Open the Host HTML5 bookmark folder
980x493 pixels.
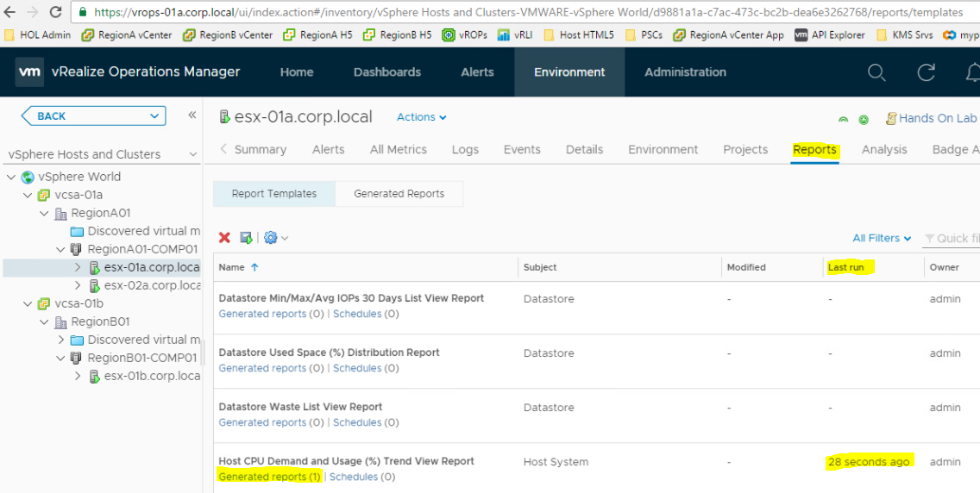click(x=579, y=35)
